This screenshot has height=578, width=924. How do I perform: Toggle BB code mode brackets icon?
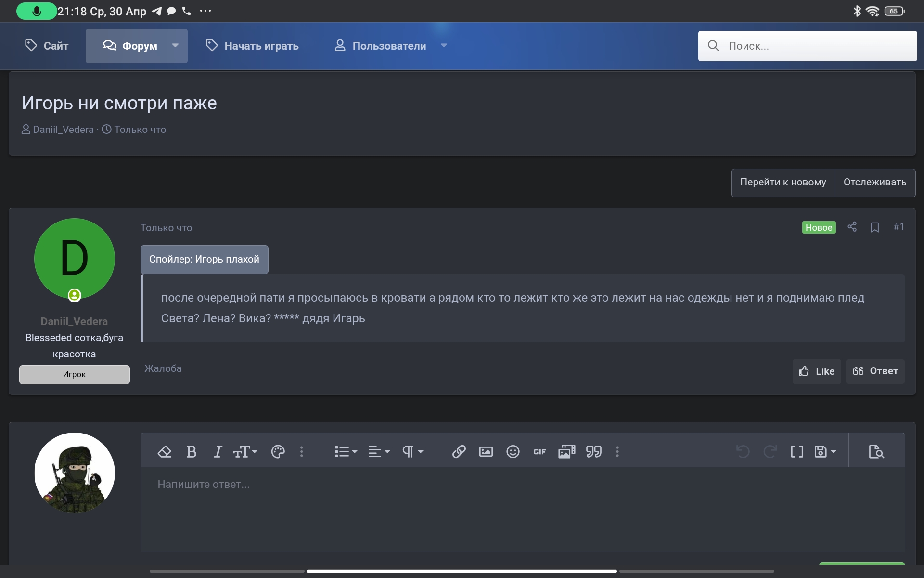(x=797, y=452)
